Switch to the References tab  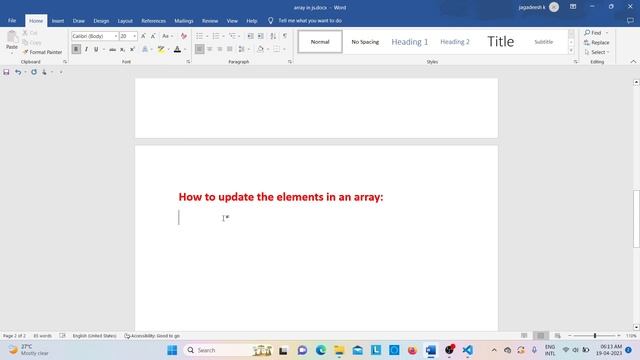click(x=153, y=20)
